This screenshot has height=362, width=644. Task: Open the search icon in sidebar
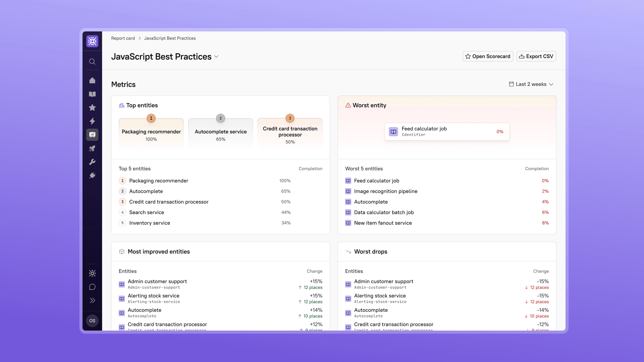pos(92,62)
